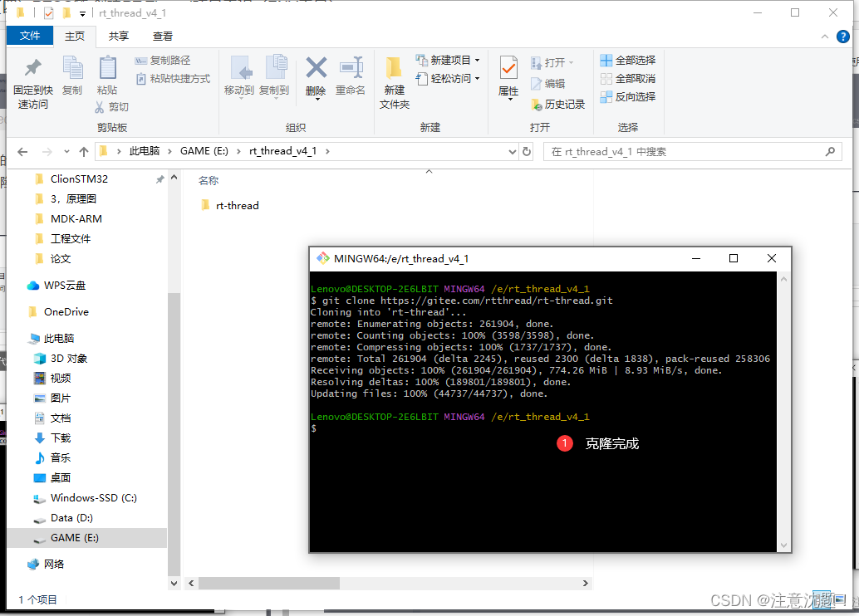The width and height of the screenshot is (859, 616).
Task: Click the Help question mark icon
Action: click(842, 37)
